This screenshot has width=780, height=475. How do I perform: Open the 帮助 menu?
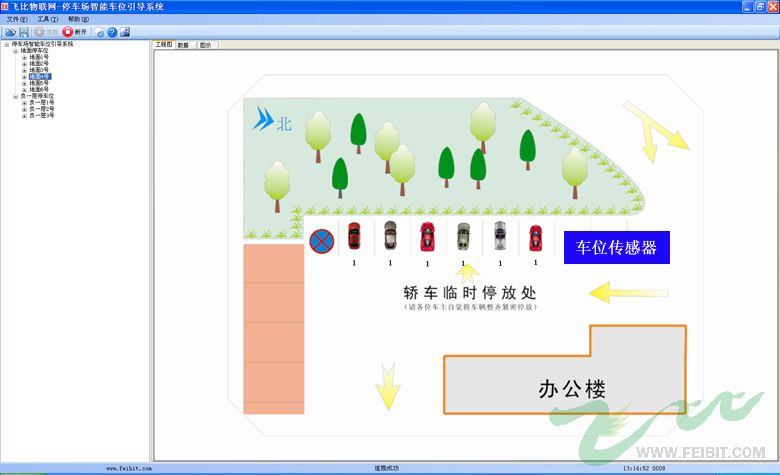[x=78, y=19]
